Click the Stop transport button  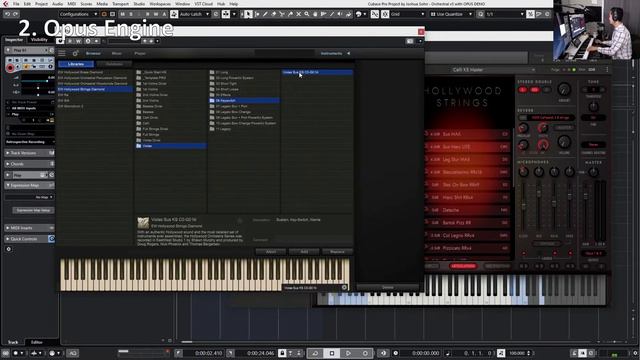pos(332,353)
